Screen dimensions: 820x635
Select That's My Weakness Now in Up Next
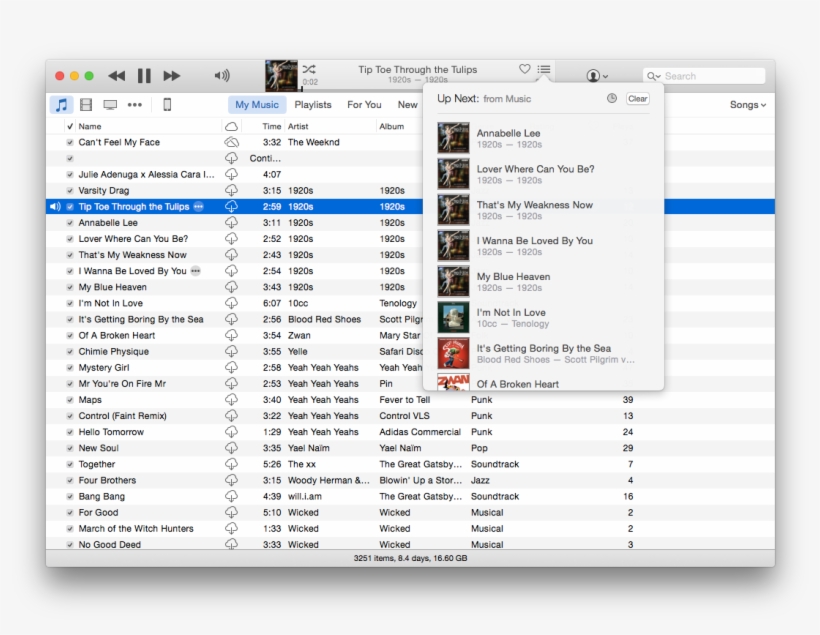(x=543, y=210)
